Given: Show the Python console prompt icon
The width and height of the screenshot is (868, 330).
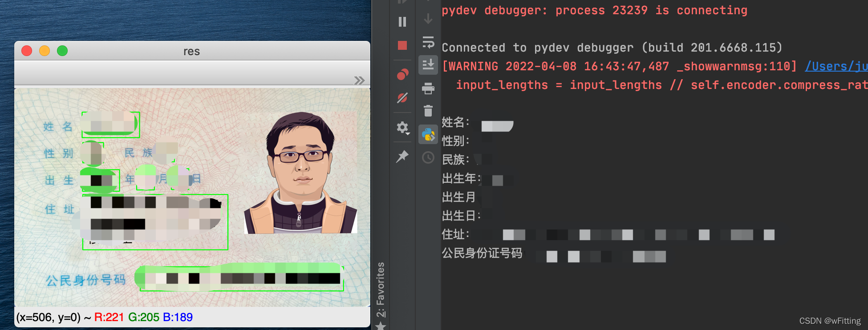Looking at the screenshot, I should click(428, 134).
